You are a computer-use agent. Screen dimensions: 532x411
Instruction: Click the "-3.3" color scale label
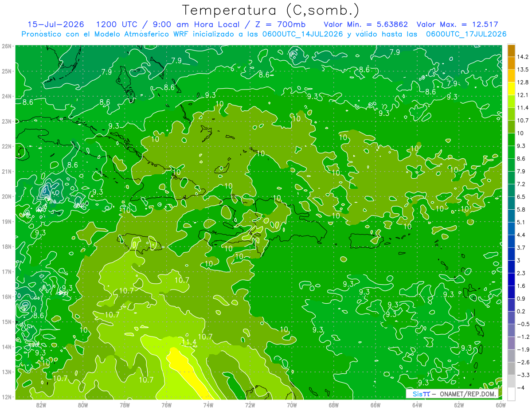[524, 375]
